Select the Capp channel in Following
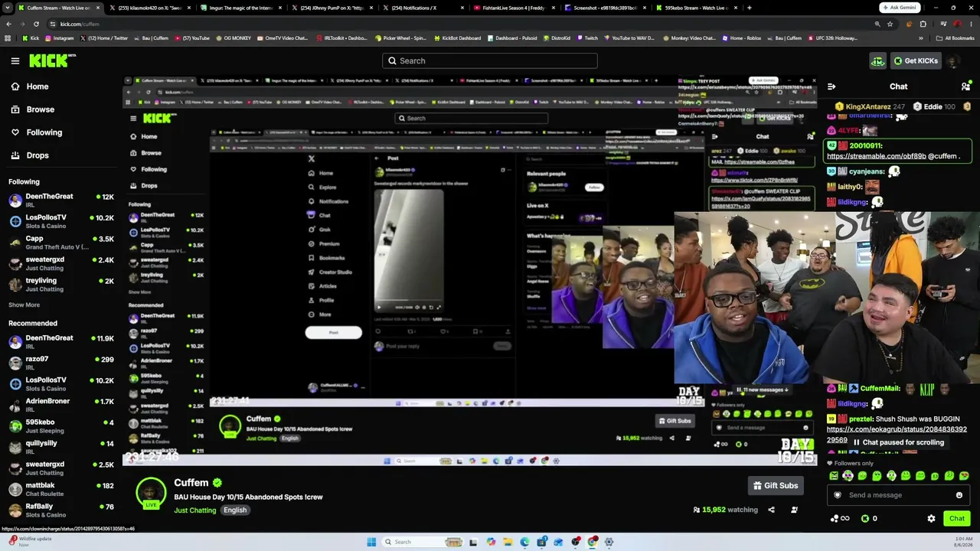 61,243
